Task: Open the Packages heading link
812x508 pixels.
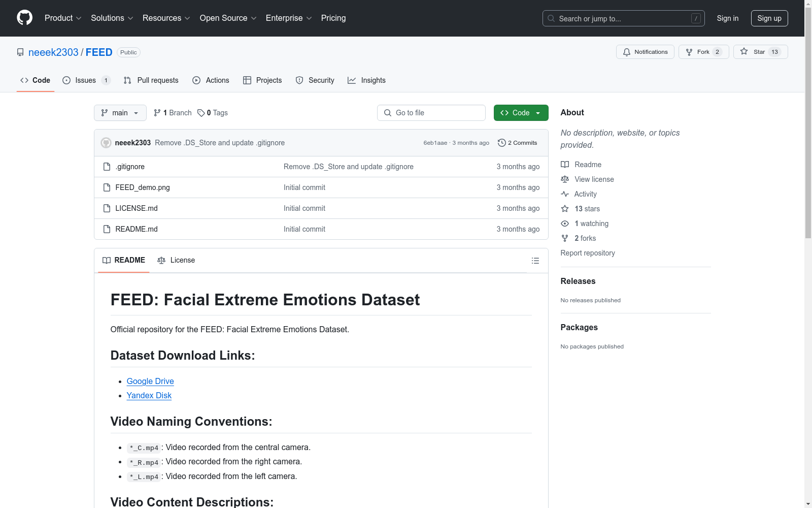Action: [579, 327]
